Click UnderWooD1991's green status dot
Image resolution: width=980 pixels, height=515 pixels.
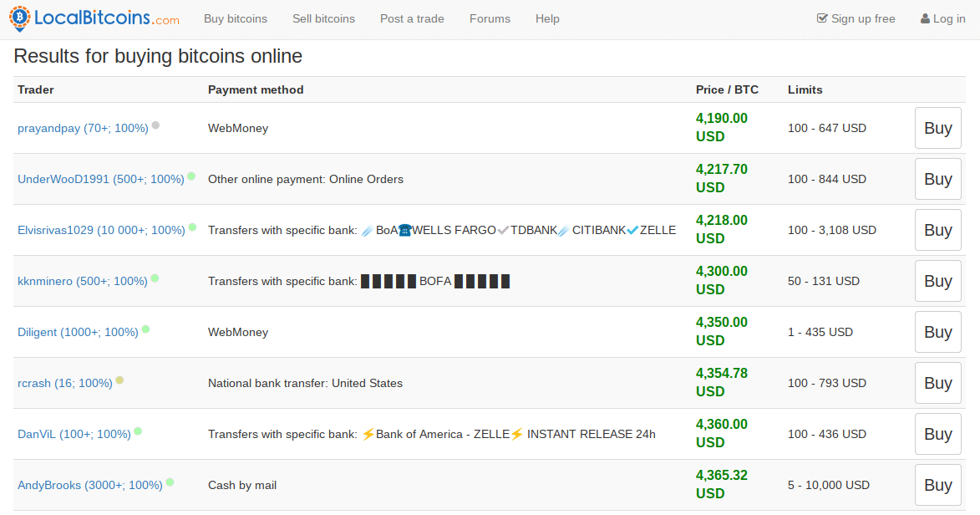pyautogui.click(x=191, y=176)
